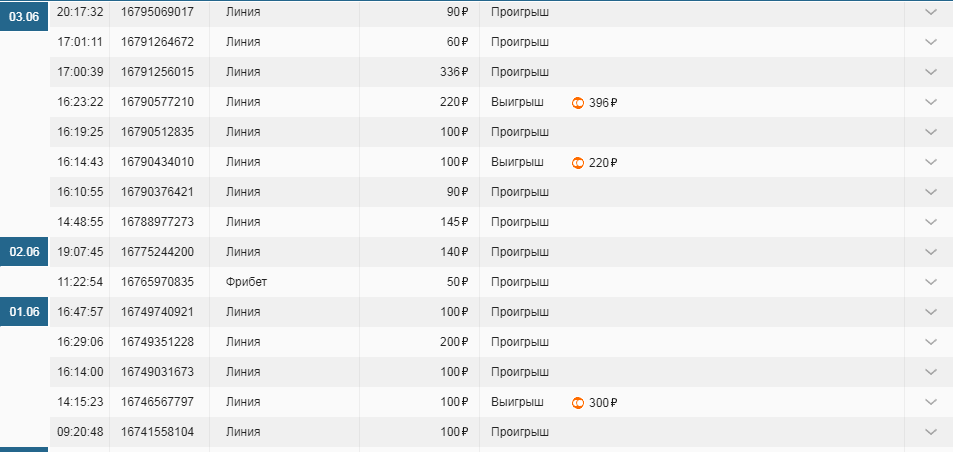Image resolution: width=953 pixels, height=452 pixels.
Task: Click the orange coin icon beside 300 ₽
Action: point(578,402)
